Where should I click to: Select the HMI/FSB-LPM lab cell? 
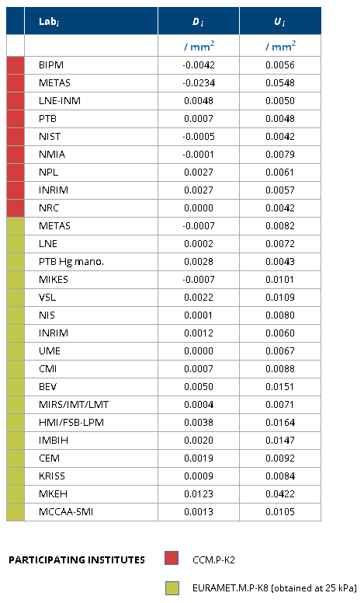(x=91, y=422)
